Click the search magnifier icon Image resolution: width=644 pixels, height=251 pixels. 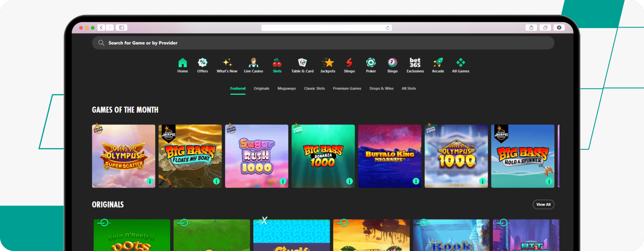point(101,43)
